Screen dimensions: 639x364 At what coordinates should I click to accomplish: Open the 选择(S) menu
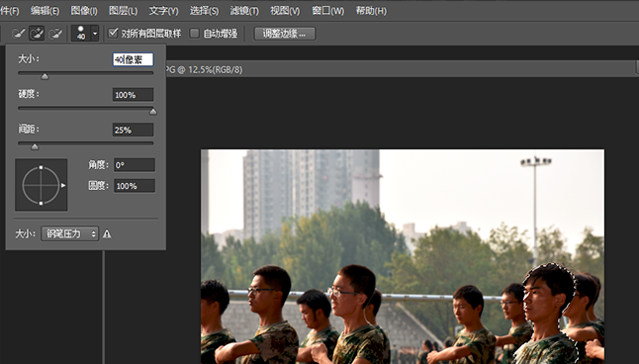204,11
